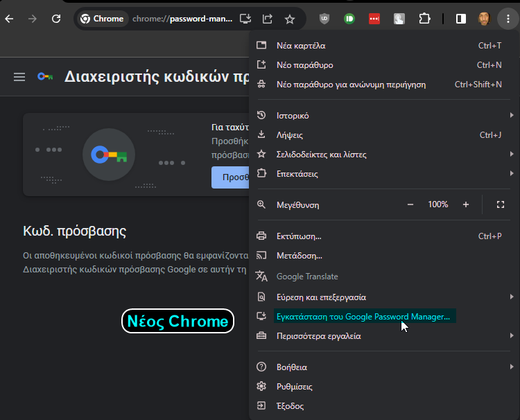This screenshot has width=520, height=420.
Task: Go back with the back arrow
Action: (x=9, y=19)
